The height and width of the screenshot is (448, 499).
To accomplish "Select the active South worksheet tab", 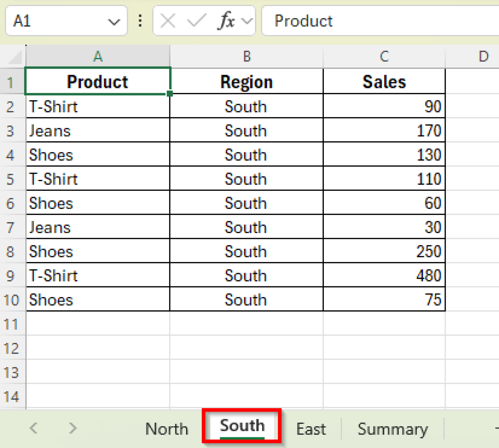I will pyautogui.click(x=242, y=426).
